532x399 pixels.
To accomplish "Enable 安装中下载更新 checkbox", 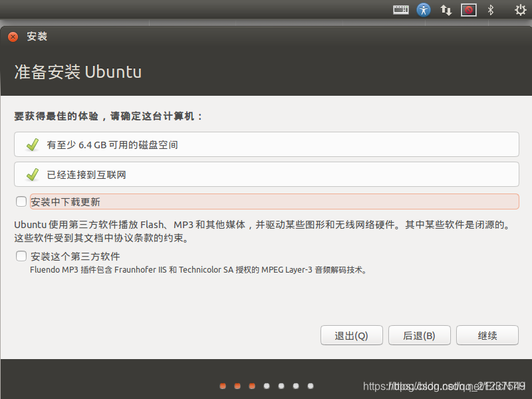I will (21, 201).
